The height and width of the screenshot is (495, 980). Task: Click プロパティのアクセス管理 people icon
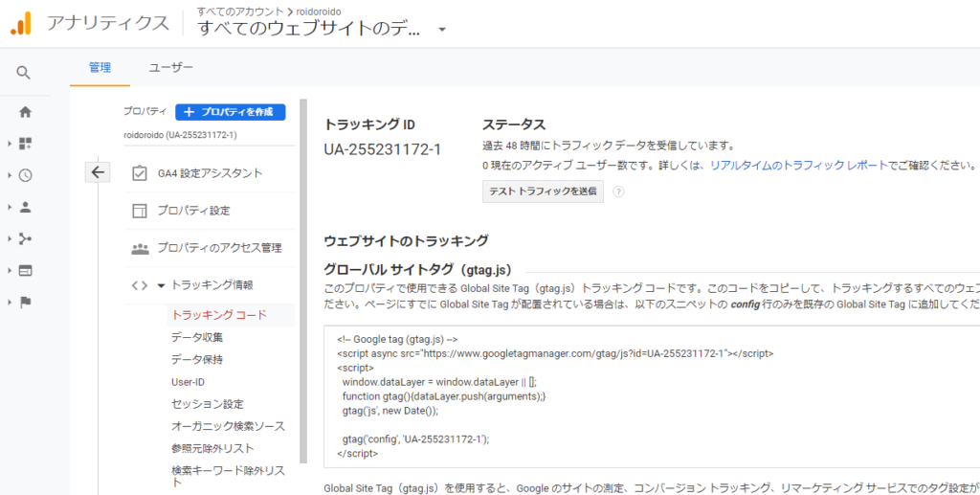point(140,248)
